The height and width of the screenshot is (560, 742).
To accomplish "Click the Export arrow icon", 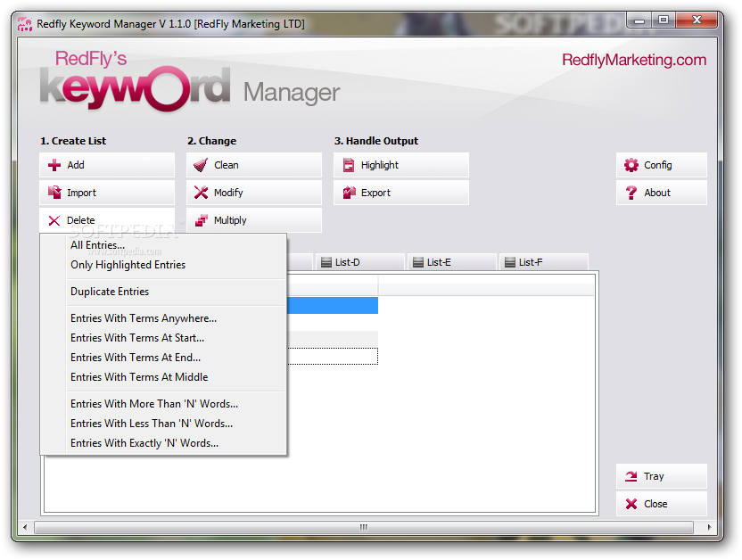I will click(x=350, y=193).
